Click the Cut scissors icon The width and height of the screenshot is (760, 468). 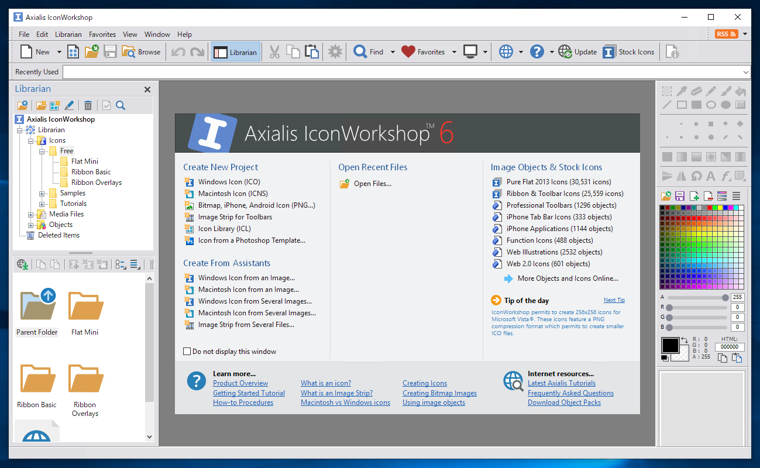[x=274, y=52]
